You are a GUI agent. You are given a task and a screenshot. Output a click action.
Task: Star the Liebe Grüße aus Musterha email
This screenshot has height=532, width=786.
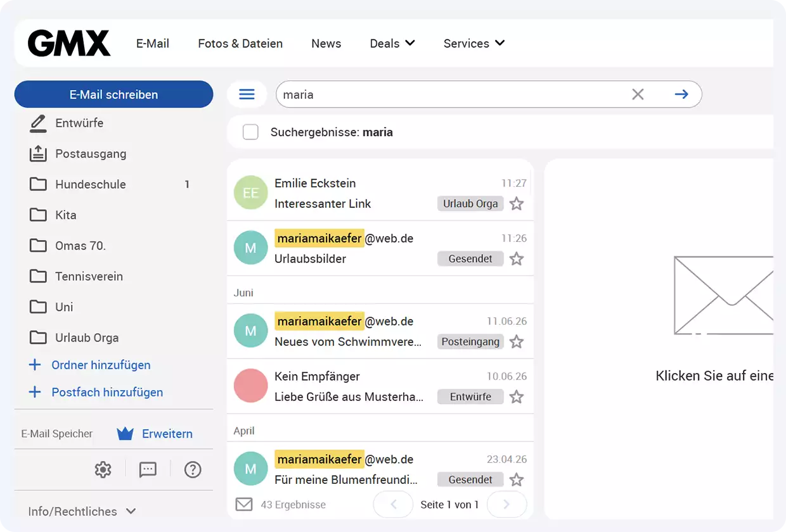[x=517, y=396]
